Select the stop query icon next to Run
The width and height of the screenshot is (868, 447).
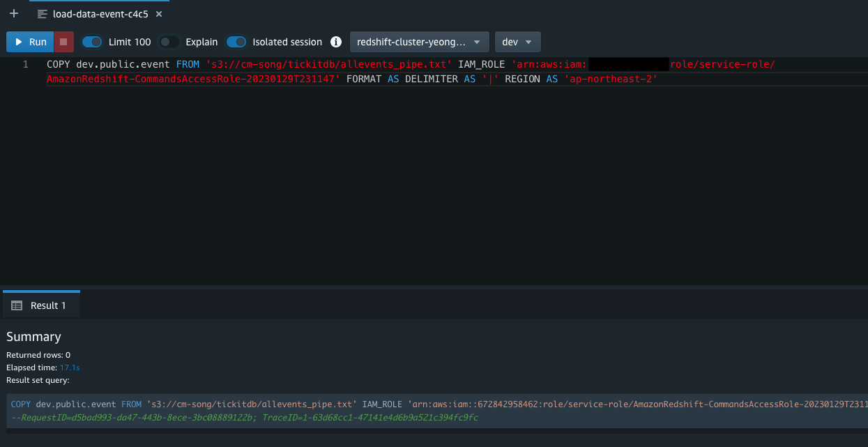click(63, 42)
